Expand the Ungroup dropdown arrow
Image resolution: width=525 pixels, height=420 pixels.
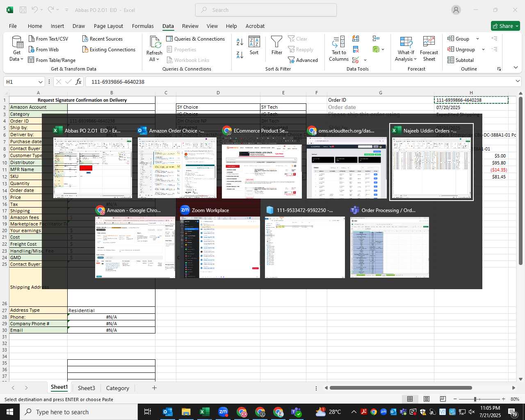point(483,49)
